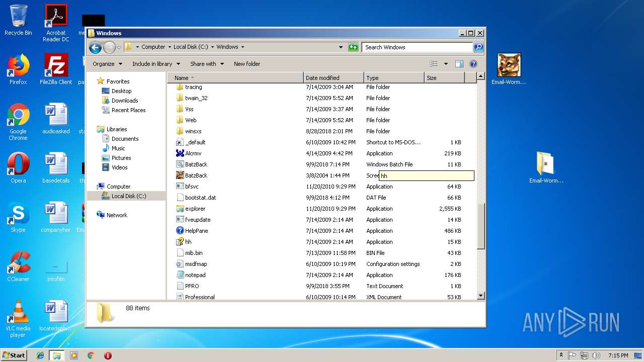Select the HelpPane application icon
This screenshot has height=362, width=644.
click(180, 231)
